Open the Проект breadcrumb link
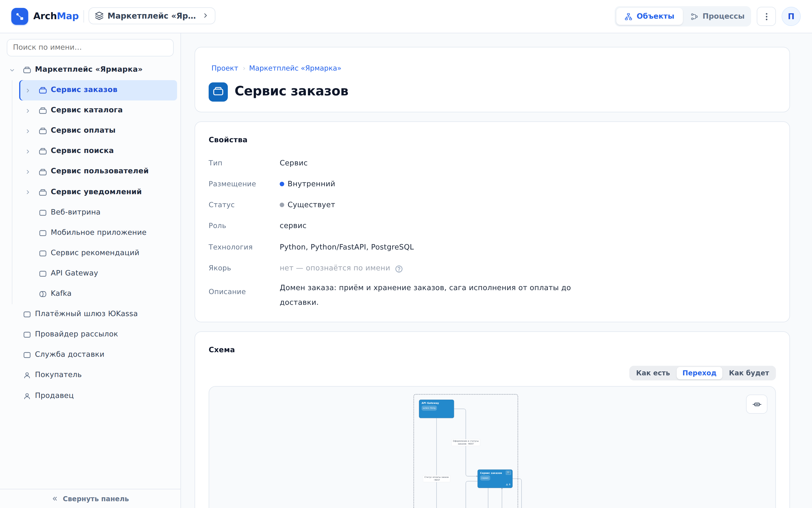 click(x=224, y=68)
